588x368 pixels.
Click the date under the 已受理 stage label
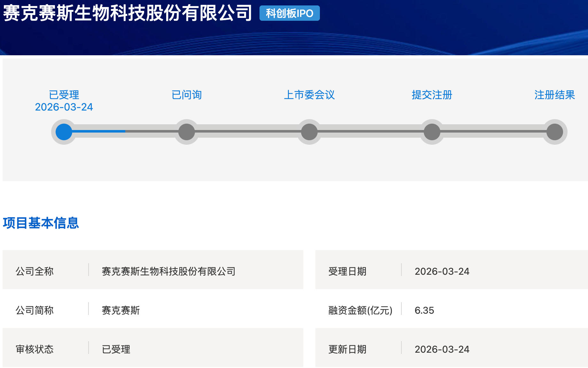pyautogui.click(x=64, y=107)
